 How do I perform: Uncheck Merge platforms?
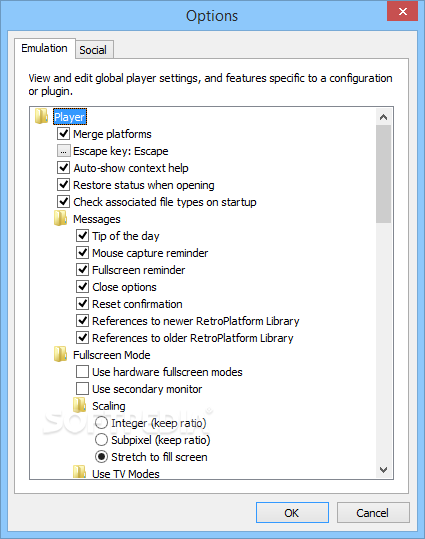(63, 134)
